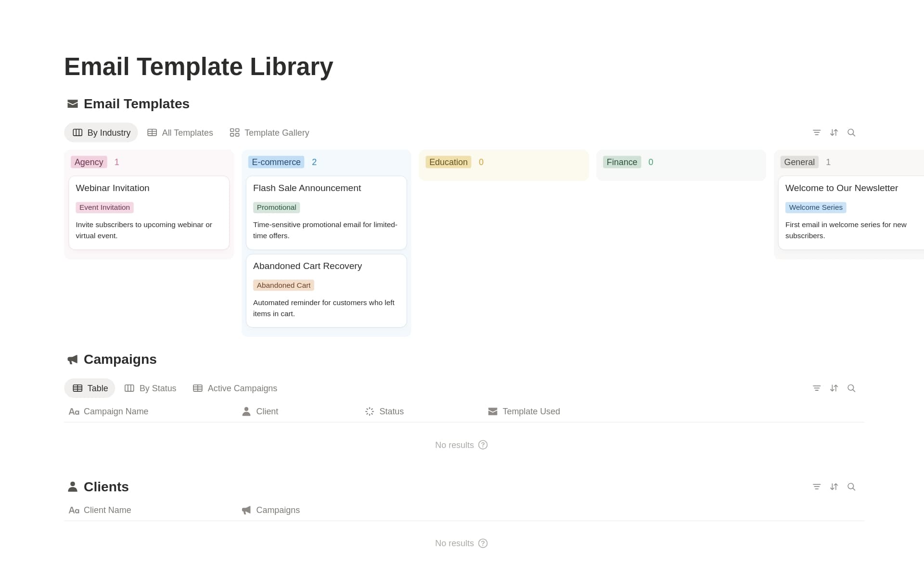Click the E-commerce column count 2
The image size is (924, 577).
tap(314, 162)
